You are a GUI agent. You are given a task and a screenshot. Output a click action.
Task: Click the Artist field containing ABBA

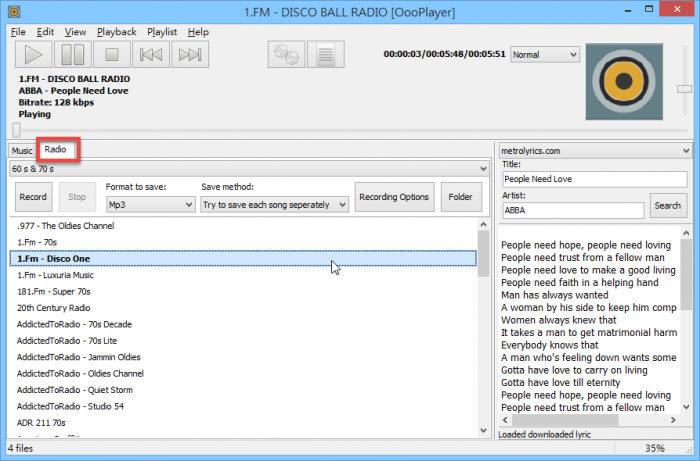573,210
